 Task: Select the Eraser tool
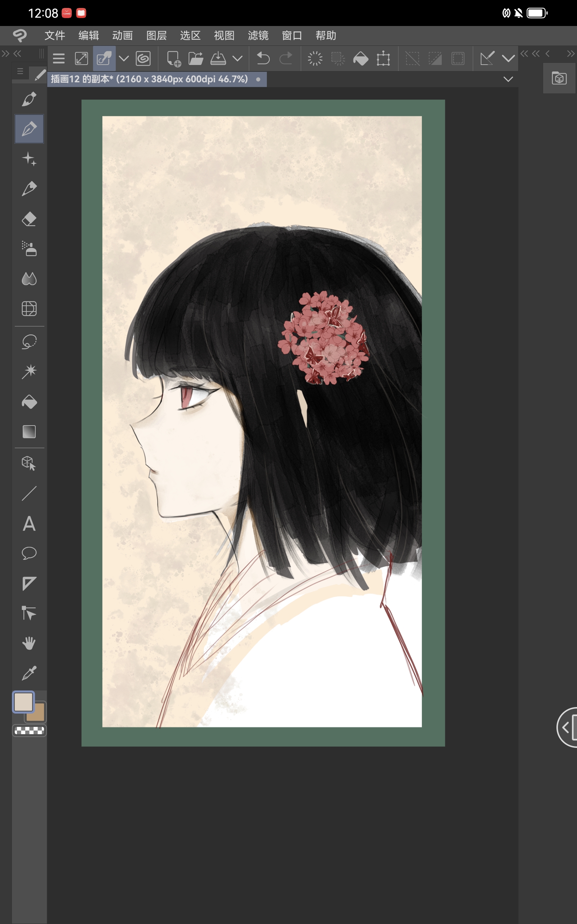(x=29, y=219)
